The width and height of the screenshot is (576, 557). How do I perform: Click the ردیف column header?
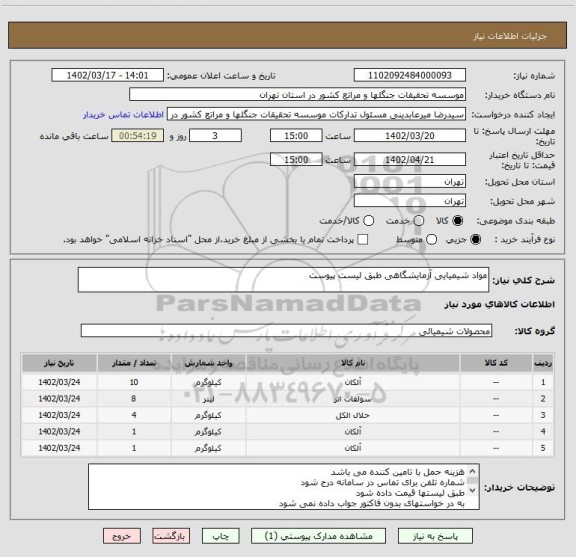tap(543, 363)
